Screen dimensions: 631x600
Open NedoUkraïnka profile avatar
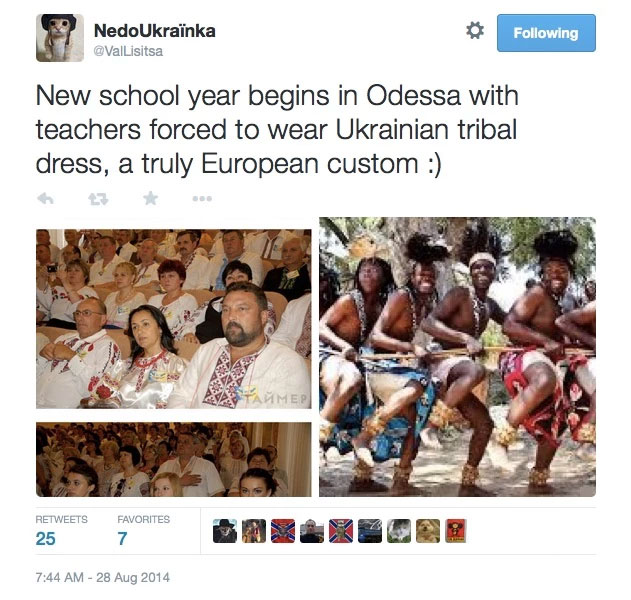60,38
